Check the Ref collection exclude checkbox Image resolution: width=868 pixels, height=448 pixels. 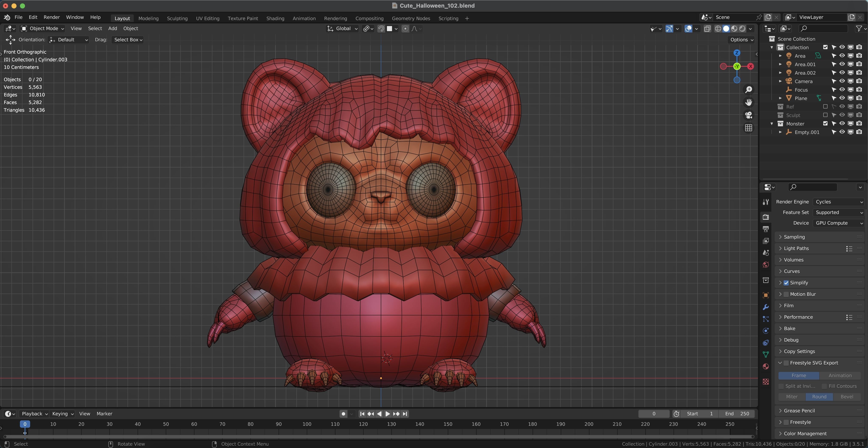(825, 107)
